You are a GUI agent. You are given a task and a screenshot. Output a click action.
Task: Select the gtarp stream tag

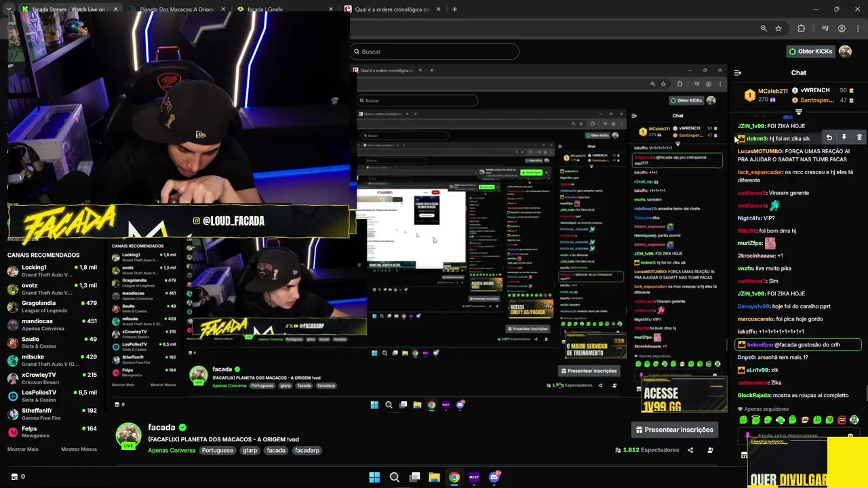pyautogui.click(x=250, y=450)
